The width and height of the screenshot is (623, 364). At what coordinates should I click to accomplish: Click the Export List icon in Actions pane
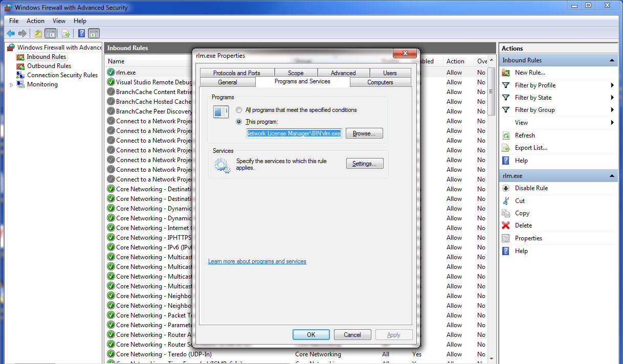coord(506,148)
